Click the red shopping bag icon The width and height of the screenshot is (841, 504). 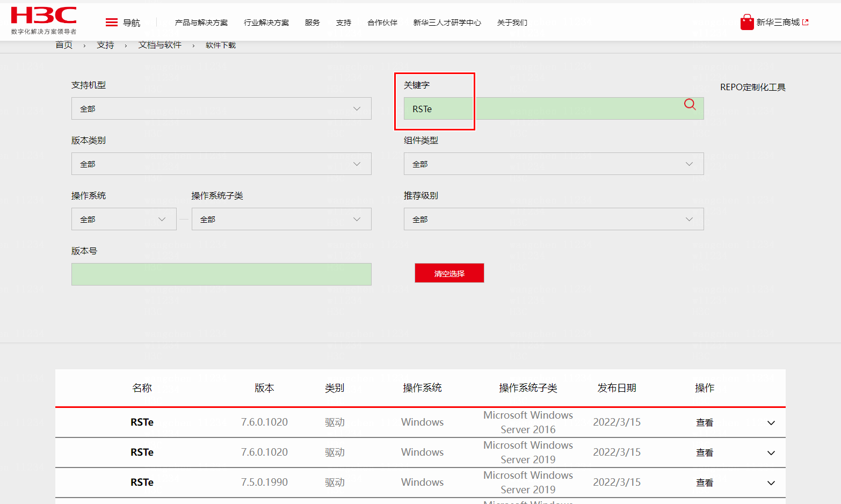click(x=747, y=22)
